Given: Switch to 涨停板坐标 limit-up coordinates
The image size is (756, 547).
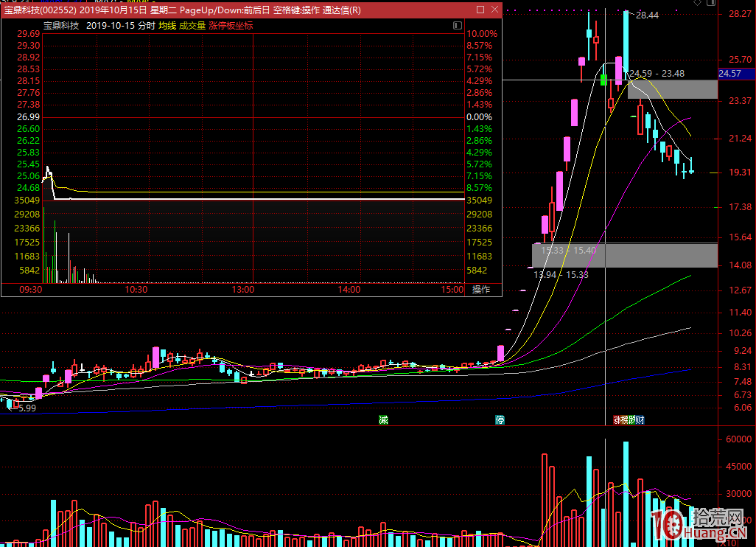Looking at the screenshot, I should [231, 25].
